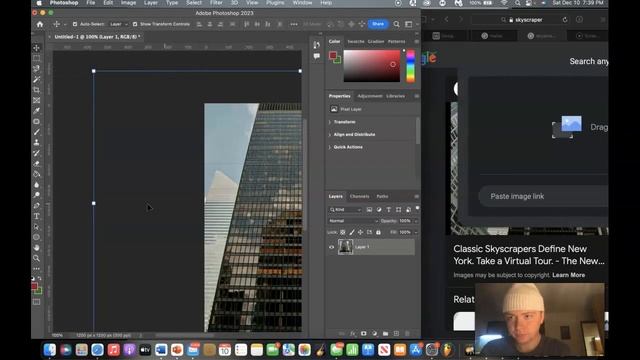Viewport: 640px width, 360px height.
Task: Toggle filter for type layers
Action: 389,209
